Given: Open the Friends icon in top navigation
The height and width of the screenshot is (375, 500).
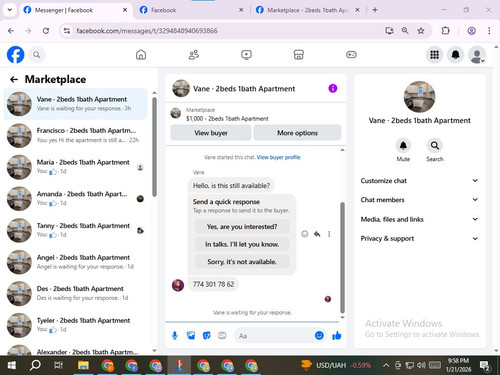Looking at the screenshot, I should click(194, 55).
